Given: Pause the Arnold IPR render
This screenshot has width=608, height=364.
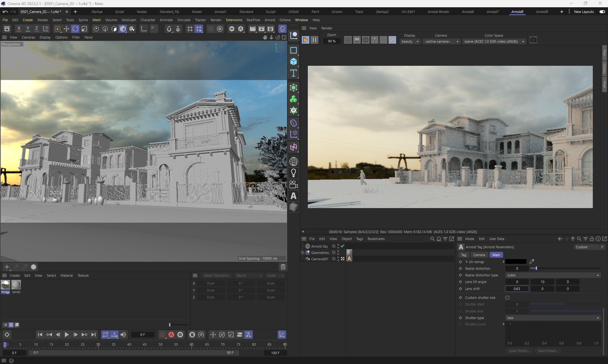Looking at the screenshot, I should click(x=314, y=40).
